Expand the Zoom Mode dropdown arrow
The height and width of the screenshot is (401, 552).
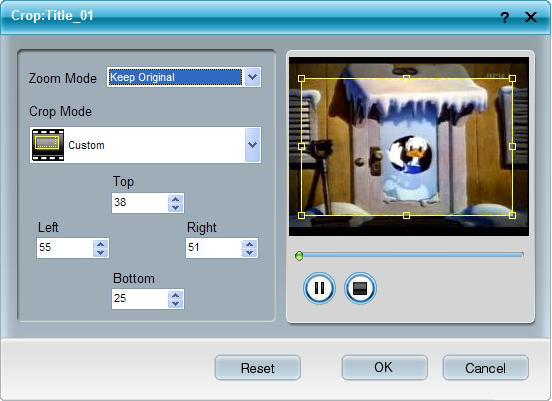[x=252, y=77]
